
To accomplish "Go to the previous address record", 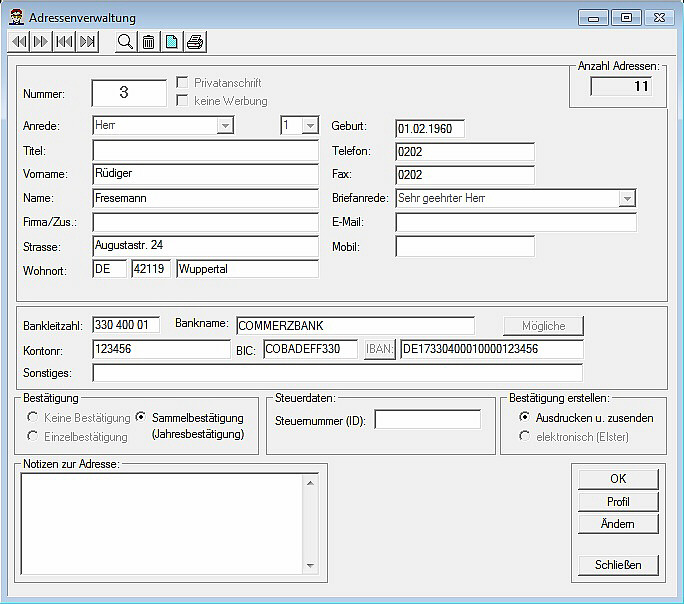I will tap(19, 41).
